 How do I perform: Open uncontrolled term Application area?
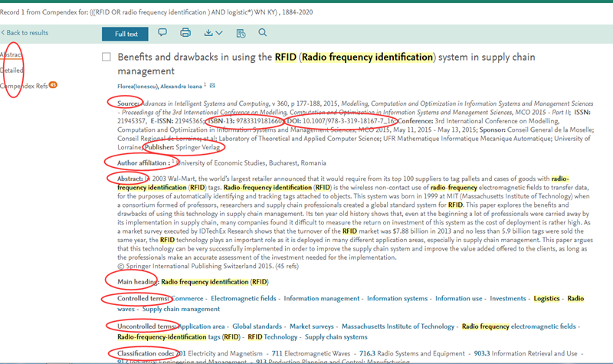tap(202, 326)
